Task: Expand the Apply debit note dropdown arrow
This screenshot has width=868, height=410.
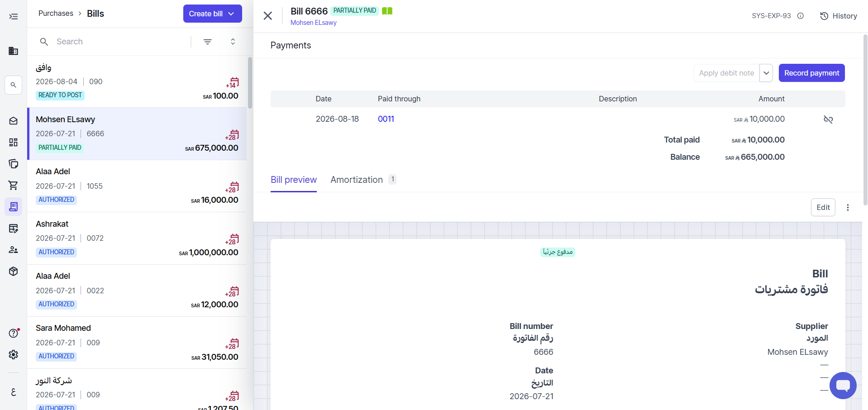Action: coord(766,73)
